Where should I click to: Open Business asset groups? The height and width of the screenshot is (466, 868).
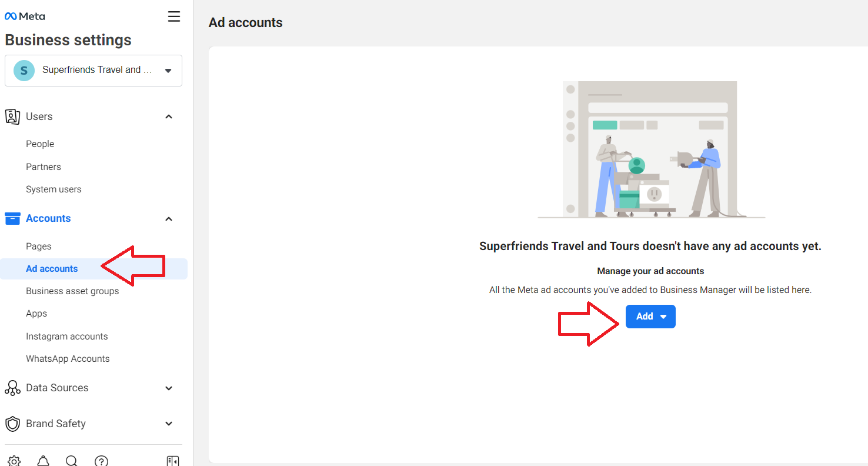pyautogui.click(x=72, y=291)
